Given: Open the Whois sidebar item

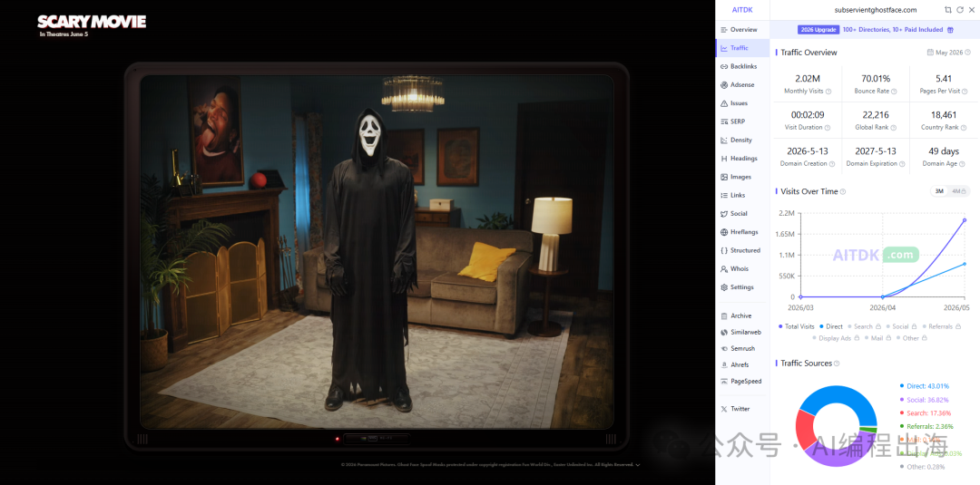Looking at the screenshot, I should [742, 269].
